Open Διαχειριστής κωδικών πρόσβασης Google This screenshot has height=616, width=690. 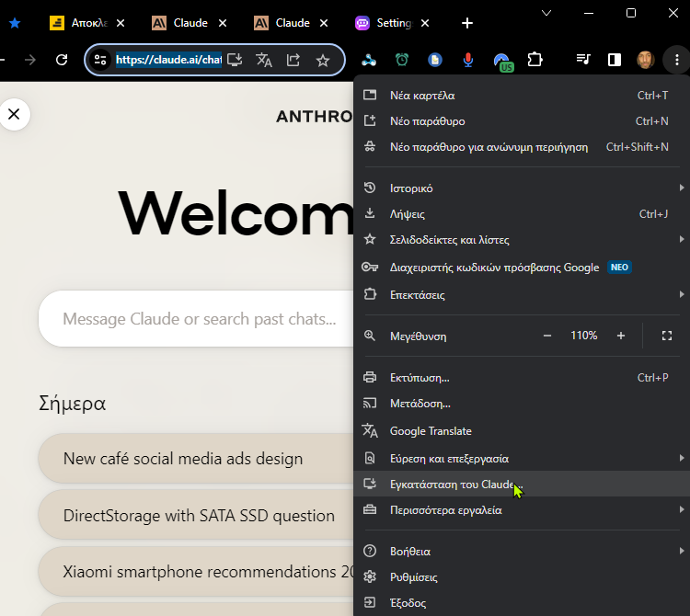[x=521, y=268]
